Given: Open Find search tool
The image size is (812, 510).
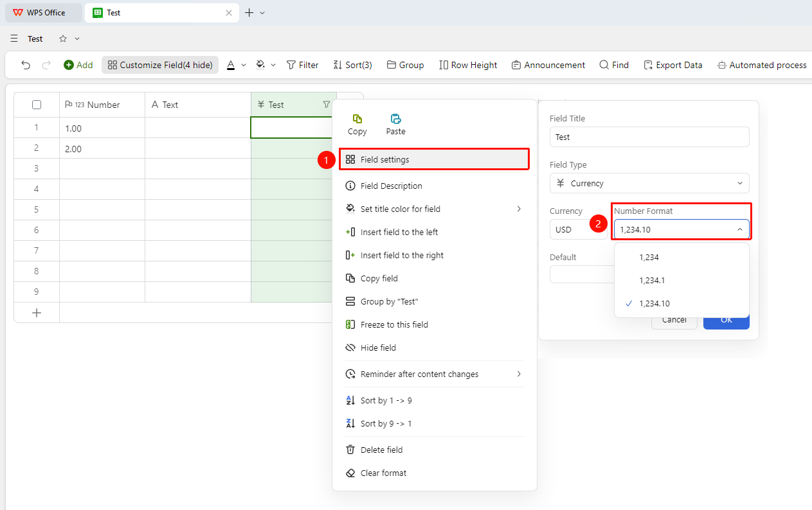Looking at the screenshot, I should [614, 65].
